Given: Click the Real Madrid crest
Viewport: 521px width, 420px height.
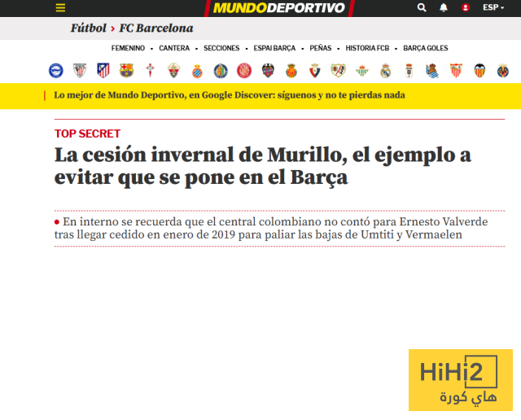Looking at the screenshot, I should [x=386, y=70].
